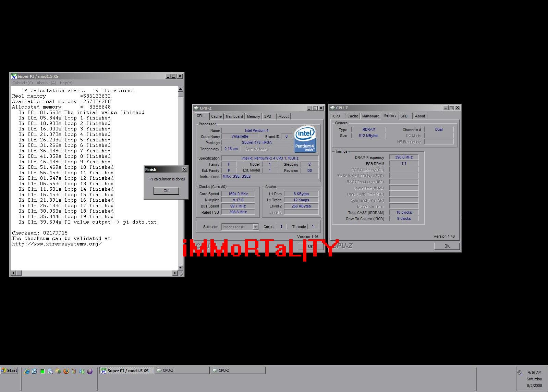Click the Intel Pentium 4 logo

click(x=305, y=139)
